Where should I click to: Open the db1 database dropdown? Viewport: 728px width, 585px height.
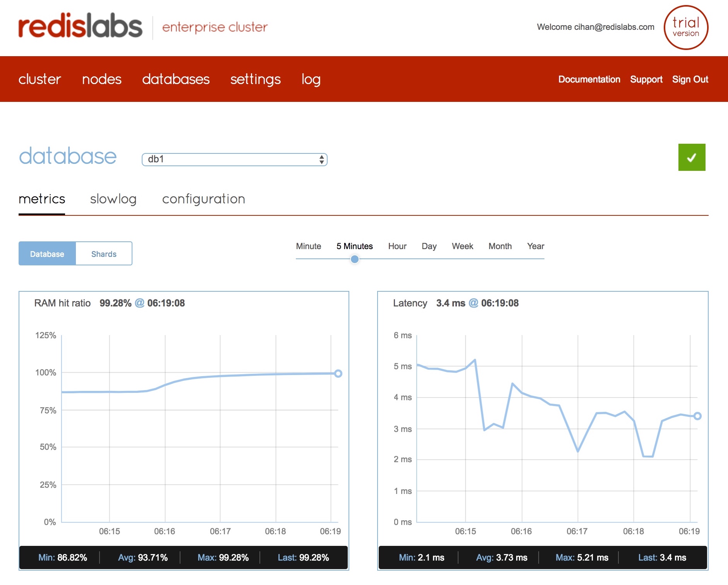pos(235,159)
